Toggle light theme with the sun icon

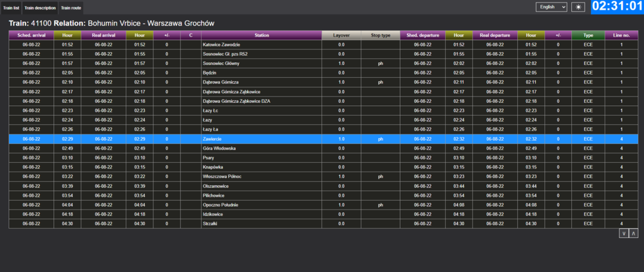pyautogui.click(x=561, y=6)
